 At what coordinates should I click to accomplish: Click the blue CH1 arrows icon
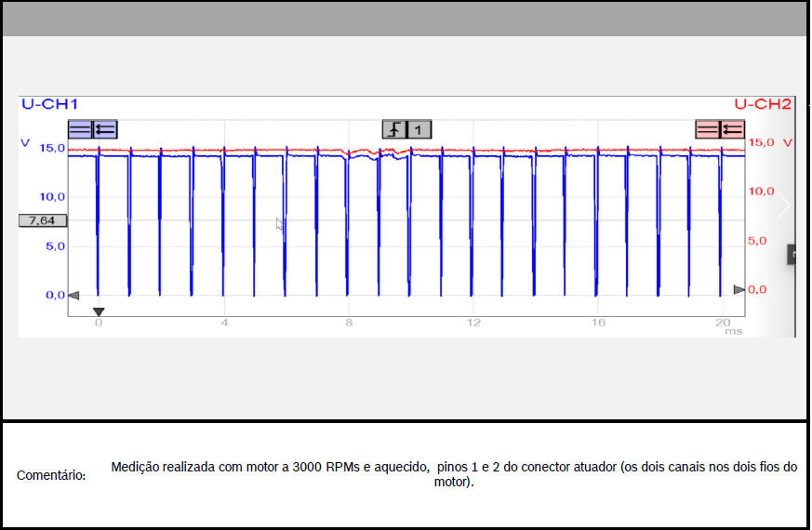(x=105, y=129)
